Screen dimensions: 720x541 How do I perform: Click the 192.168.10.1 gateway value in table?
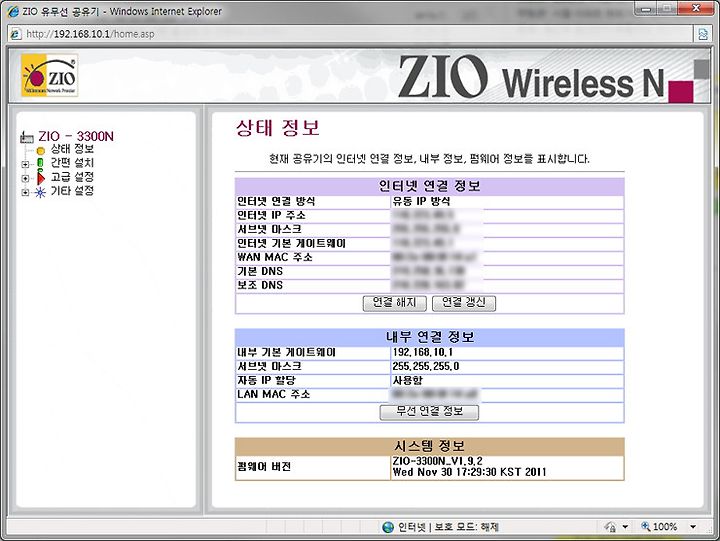[422, 353]
